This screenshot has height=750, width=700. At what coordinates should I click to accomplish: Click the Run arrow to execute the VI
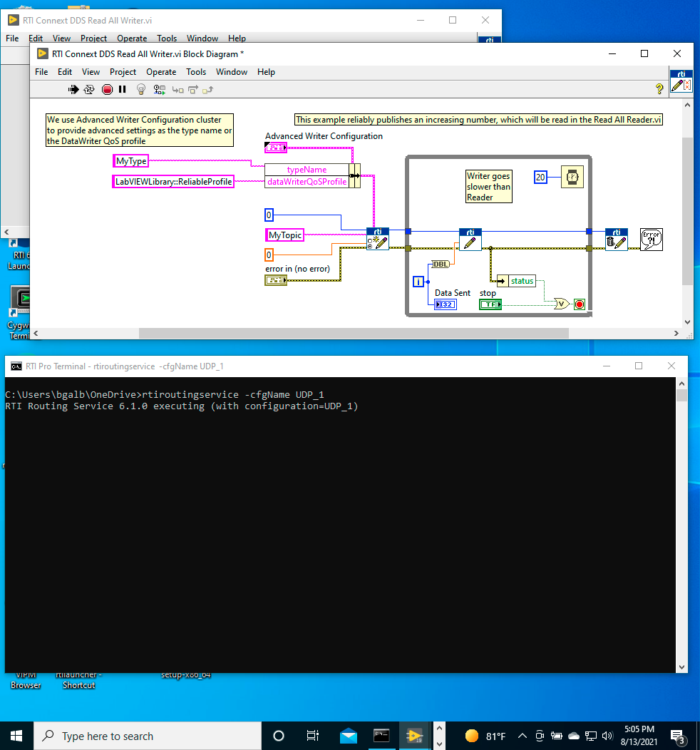click(73, 89)
